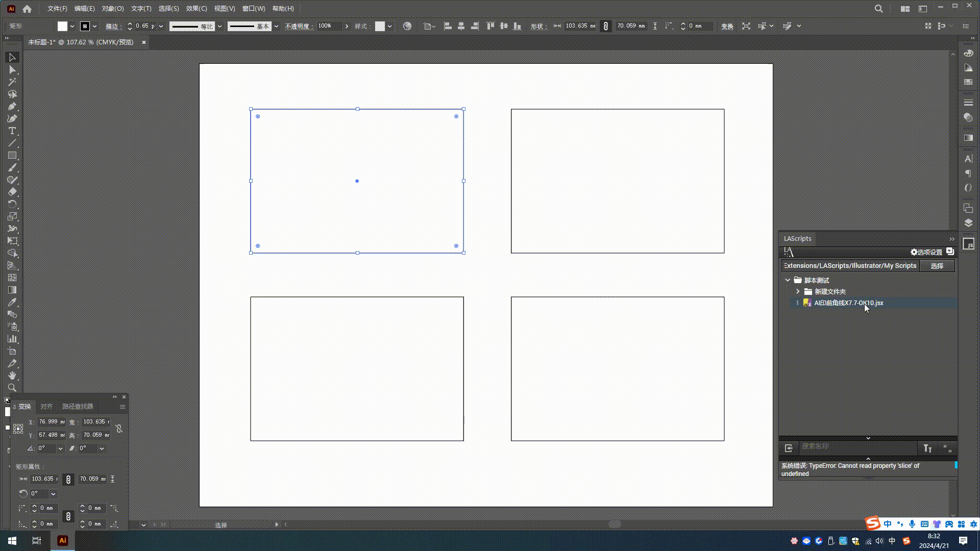
Task: Open the 文件(F) menu
Action: pos(57,9)
